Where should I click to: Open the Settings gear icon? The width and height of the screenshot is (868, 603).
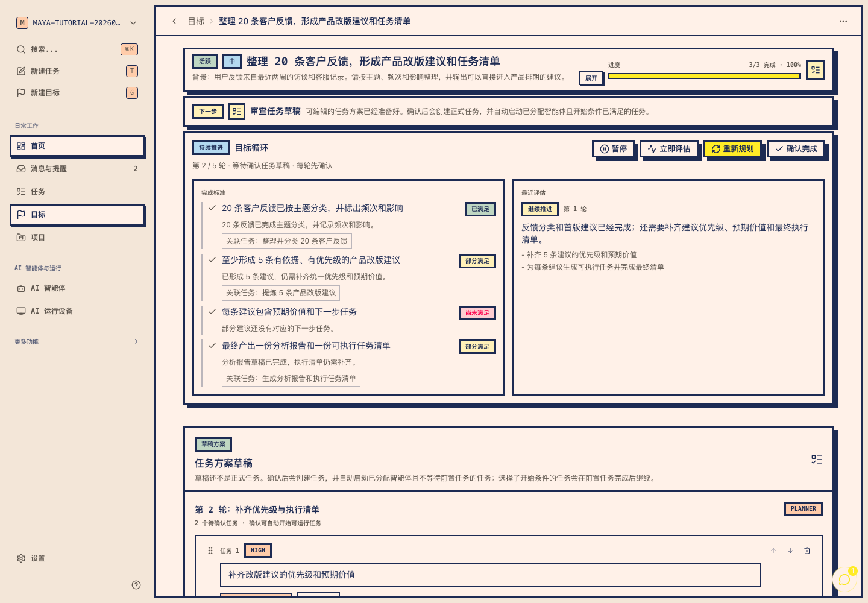(x=21, y=558)
